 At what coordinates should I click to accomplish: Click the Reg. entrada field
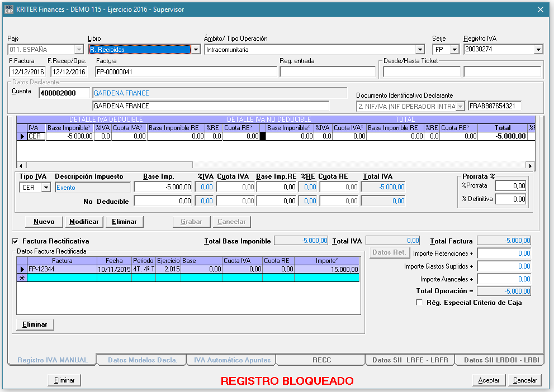(x=328, y=72)
